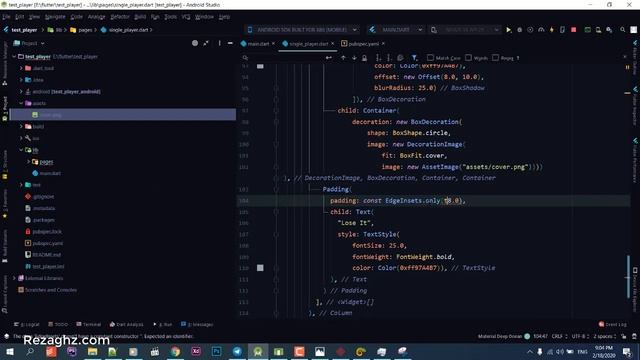The width and height of the screenshot is (640, 360).
Task: Enable Match Case checkbox
Action: tap(430, 58)
